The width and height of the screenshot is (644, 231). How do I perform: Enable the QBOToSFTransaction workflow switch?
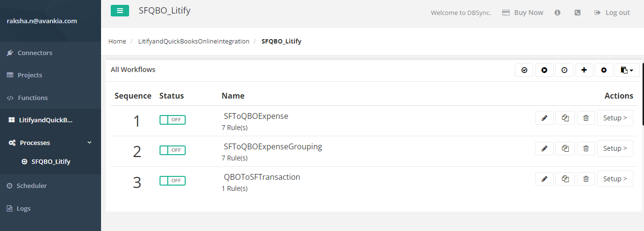coord(173,181)
